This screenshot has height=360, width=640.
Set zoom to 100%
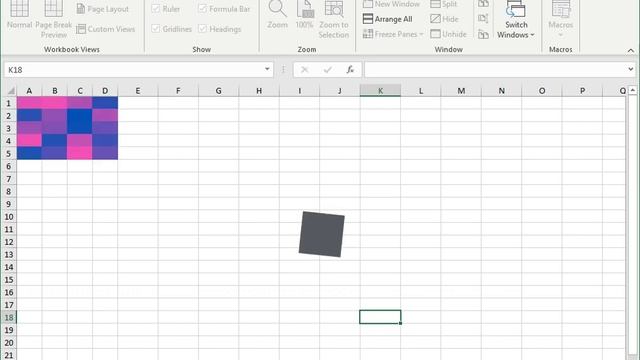304,16
